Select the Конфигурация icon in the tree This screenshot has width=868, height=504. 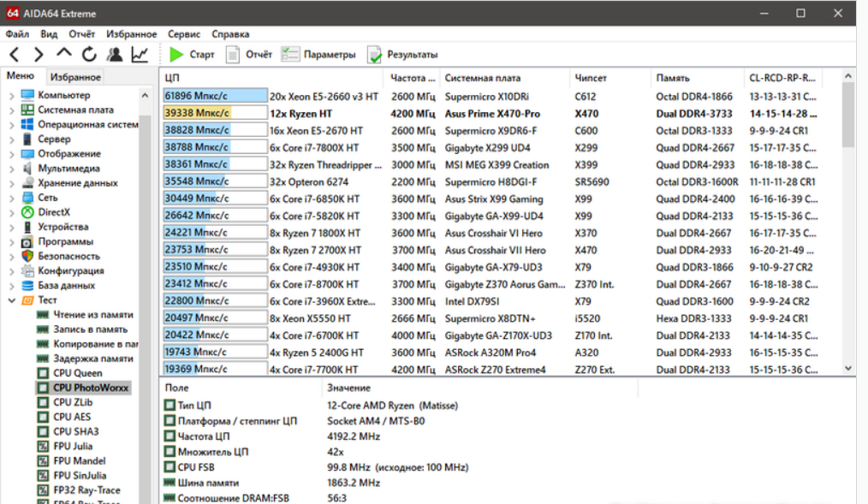coord(27,270)
